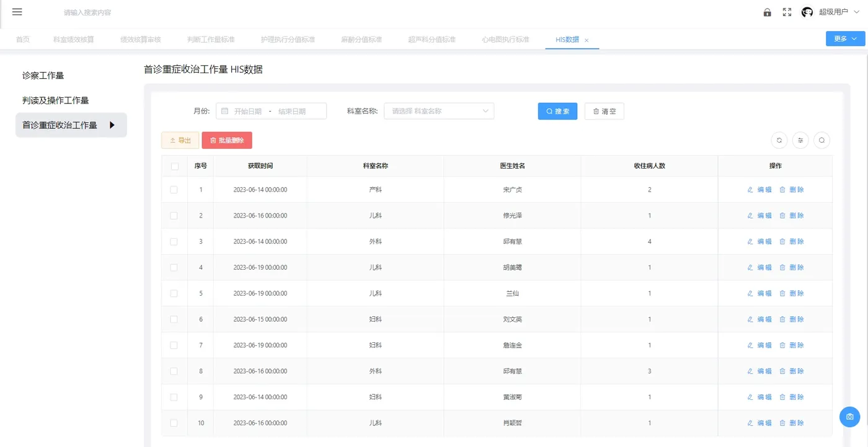Click the table refresh icon
Image resolution: width=868 pixels, height=447 pixels.
(779, 141)
